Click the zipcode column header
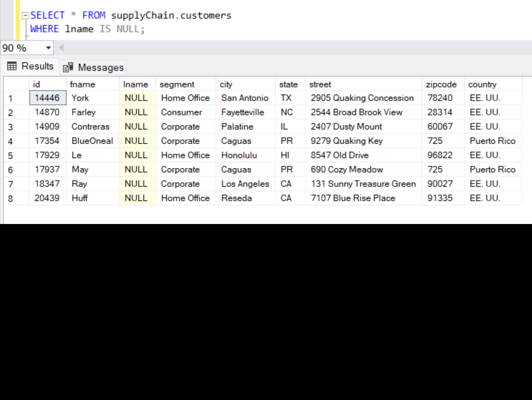532x400 pixels. tap(443, 84)
